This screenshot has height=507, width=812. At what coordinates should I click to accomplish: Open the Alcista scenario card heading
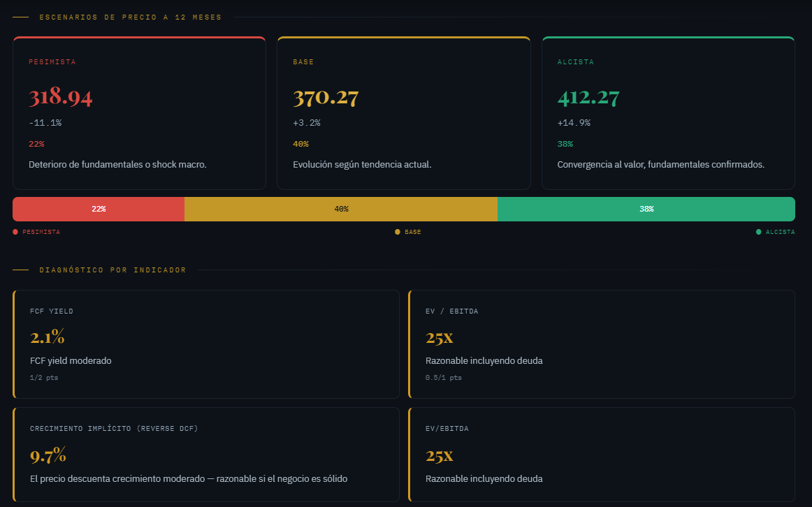(575, 62)
